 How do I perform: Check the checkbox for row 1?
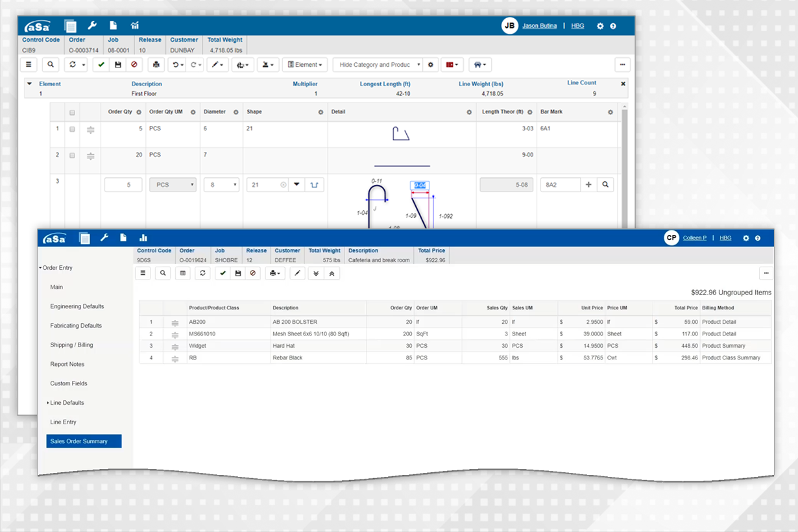tap(72, 129)
